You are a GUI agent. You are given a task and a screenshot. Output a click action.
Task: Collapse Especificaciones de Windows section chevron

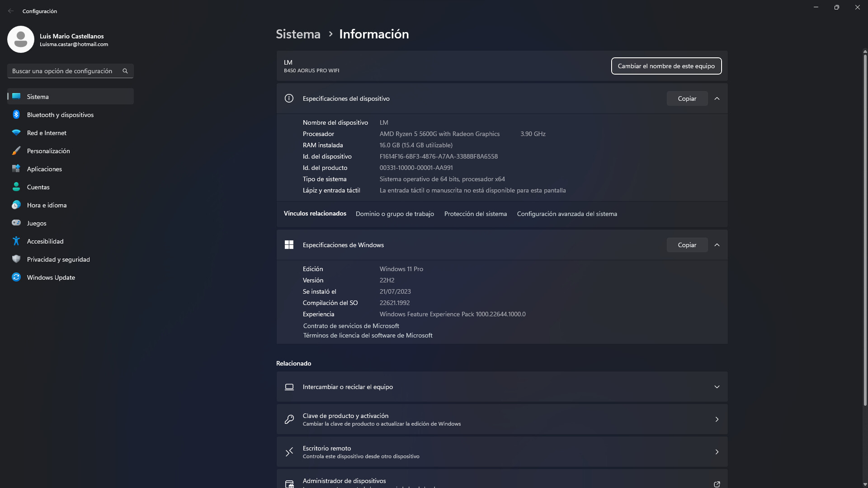tap(717, 245)
